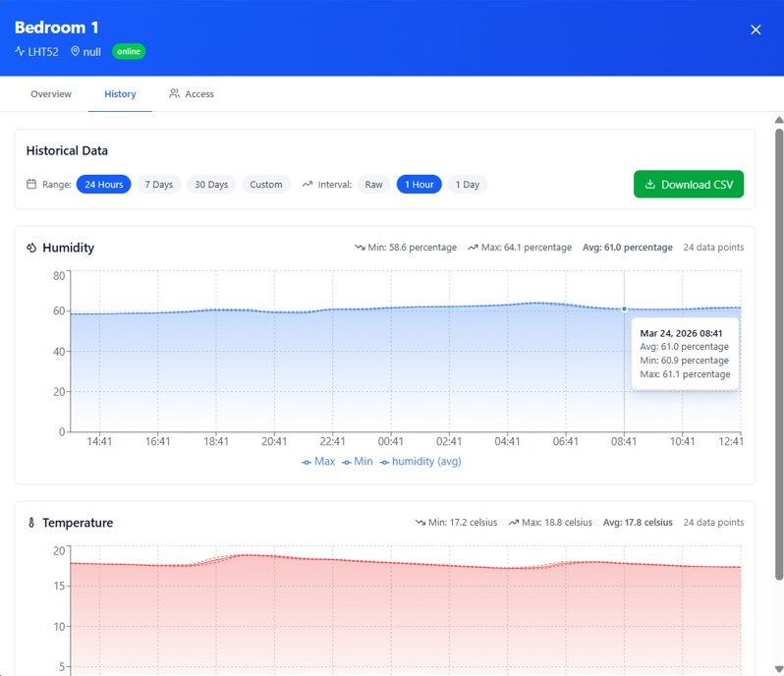Toggle humidity (avg) legend entry
Screen dimensions: 784x676
[x=420, y=461]
